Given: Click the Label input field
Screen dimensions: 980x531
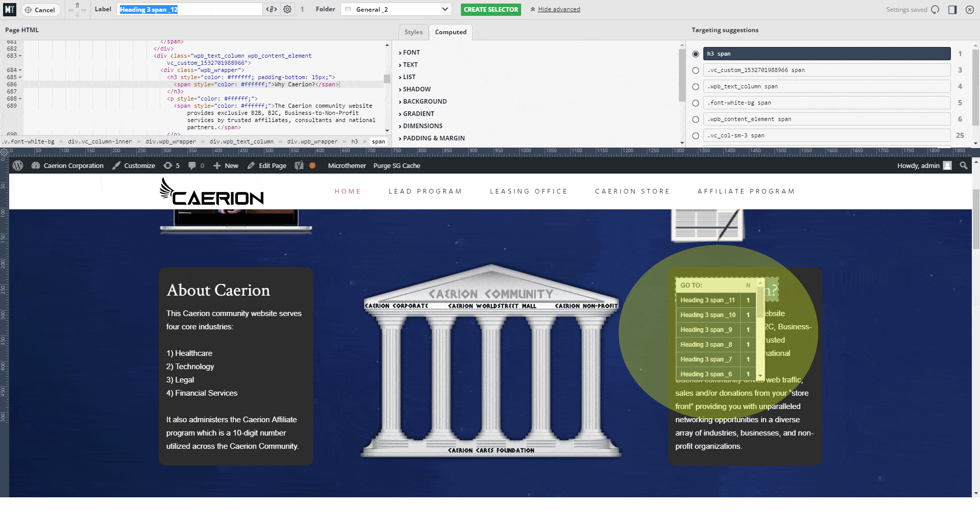Looking at the screenshot, I should coord(189,9).
